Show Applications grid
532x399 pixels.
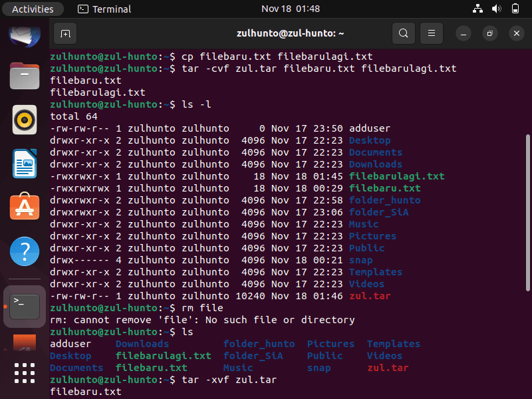click(25, 373)
